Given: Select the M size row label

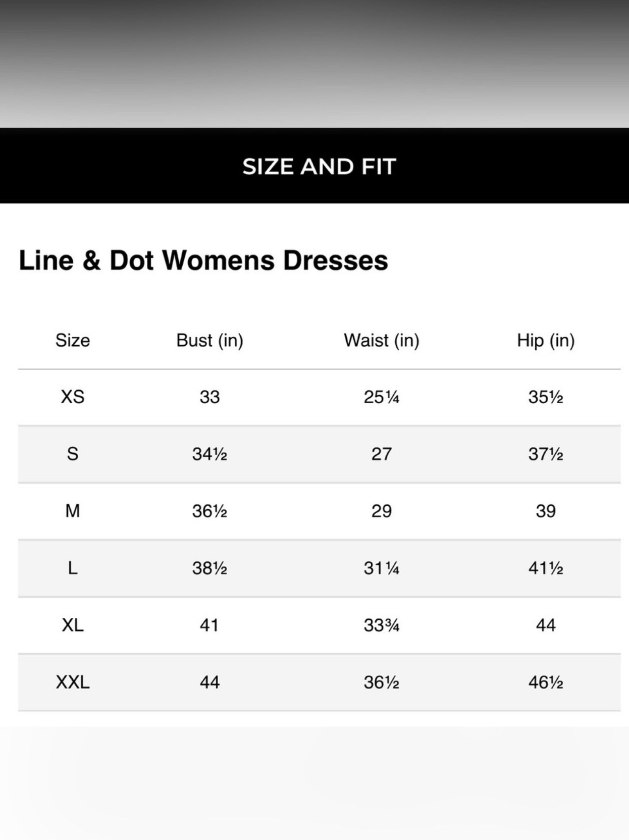Looking at the screenshot, I should pyautogui.click(x=73, y=511).
